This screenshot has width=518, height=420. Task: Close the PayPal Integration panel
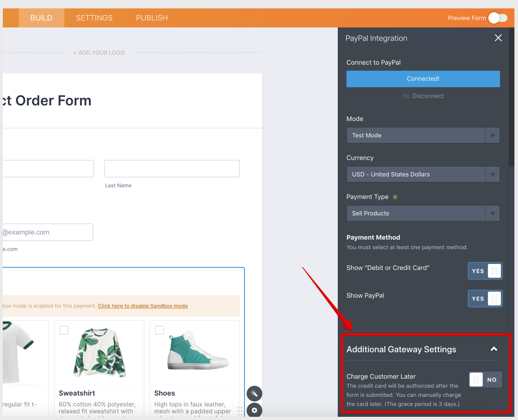click(x=498, y=38)
